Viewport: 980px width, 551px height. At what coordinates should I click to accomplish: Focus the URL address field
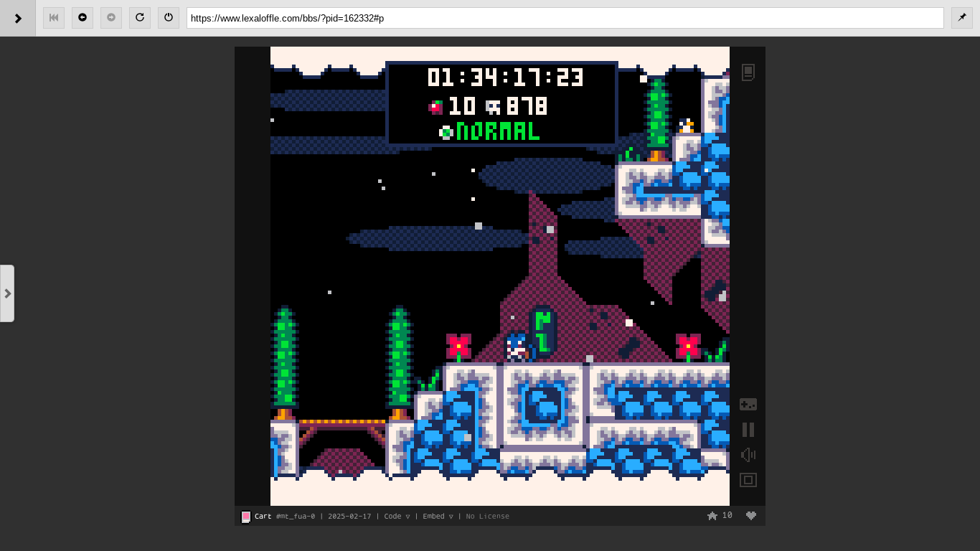pyautogui.click(x=565, y=18)
